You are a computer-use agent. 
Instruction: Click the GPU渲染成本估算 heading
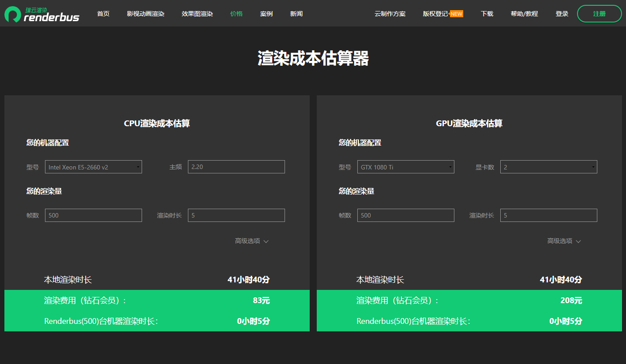coord(469,123)
